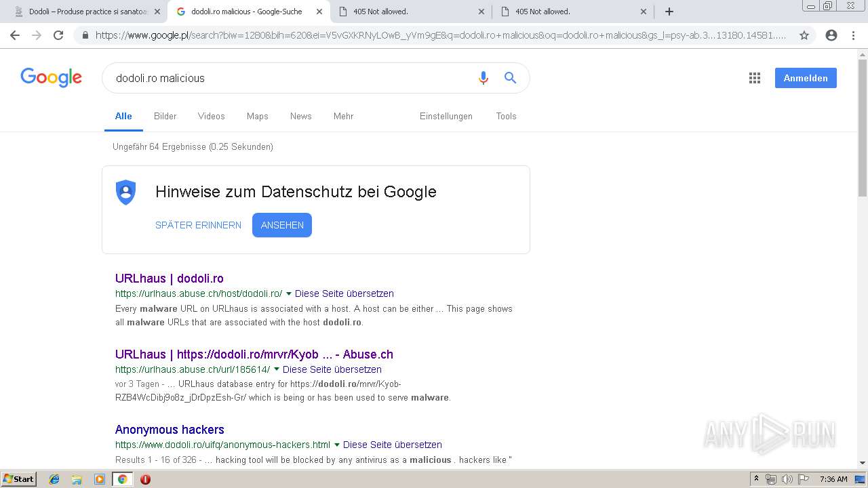Click the site lock icon in address bar
This screenshot has height=488, width=868.
85,35
